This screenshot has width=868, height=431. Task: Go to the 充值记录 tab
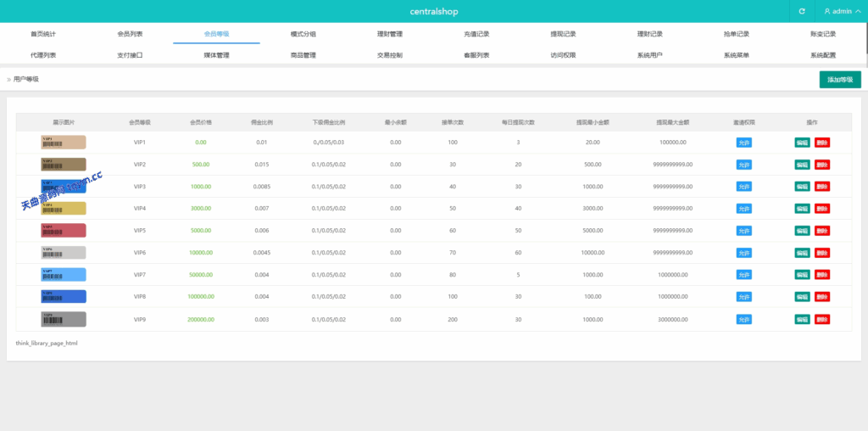(476, 34)
